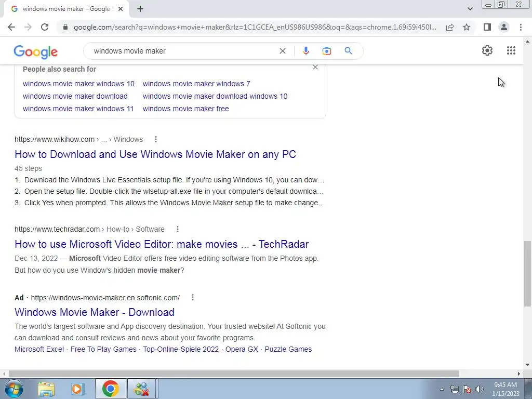Screen dimensions: 532x399
Task: Open the Google apps grid
Action: (511, 50)
